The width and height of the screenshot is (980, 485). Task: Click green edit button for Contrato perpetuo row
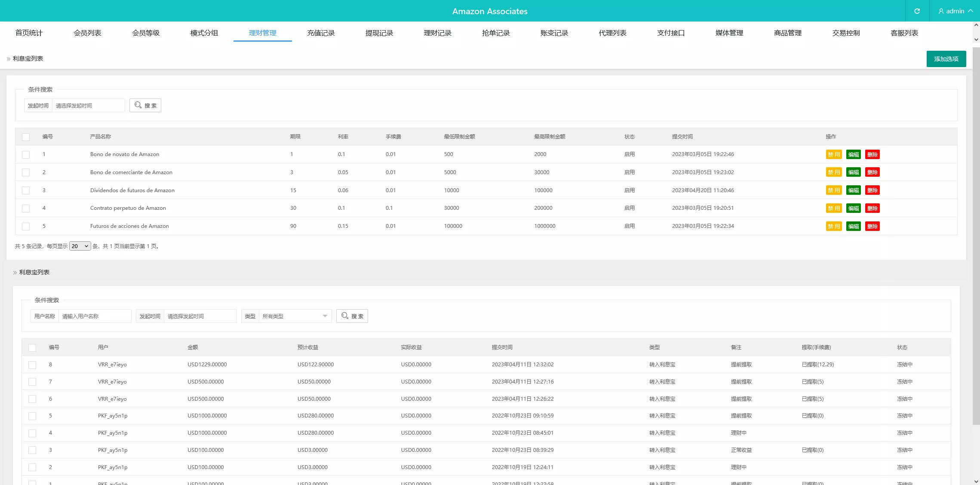pos(853,209)
